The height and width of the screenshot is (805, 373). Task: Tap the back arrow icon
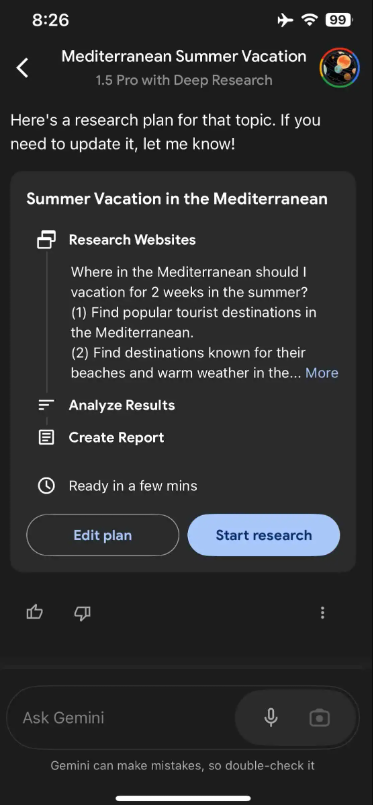(x=22, y=68)
